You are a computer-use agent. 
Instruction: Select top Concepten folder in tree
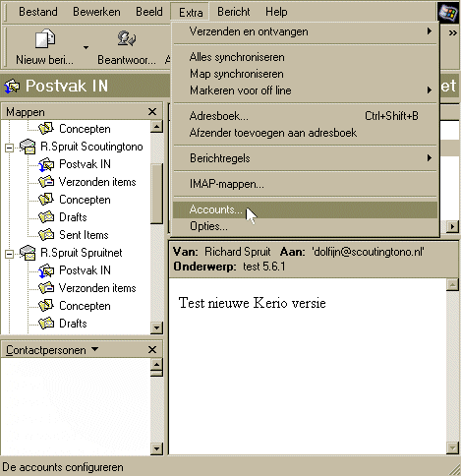point(85,129)
